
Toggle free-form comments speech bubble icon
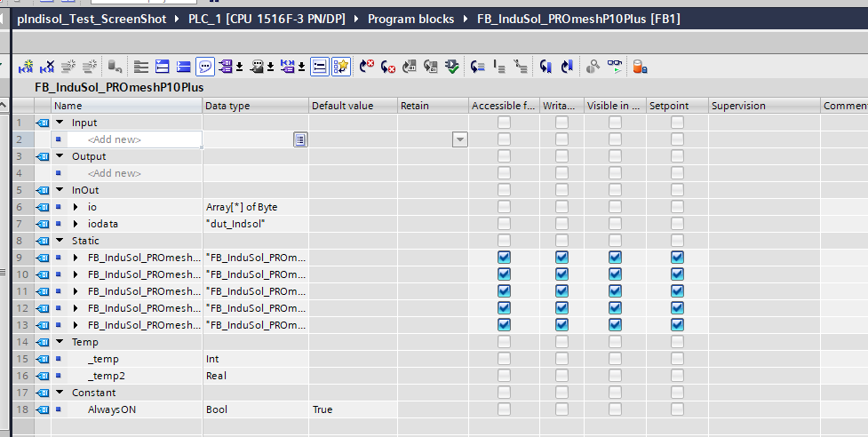(205, 67)
